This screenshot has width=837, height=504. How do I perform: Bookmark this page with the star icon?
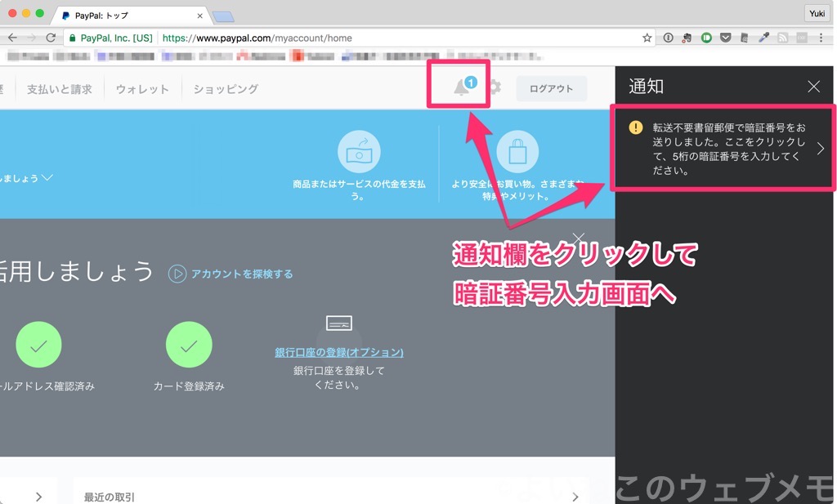[647, 38]
